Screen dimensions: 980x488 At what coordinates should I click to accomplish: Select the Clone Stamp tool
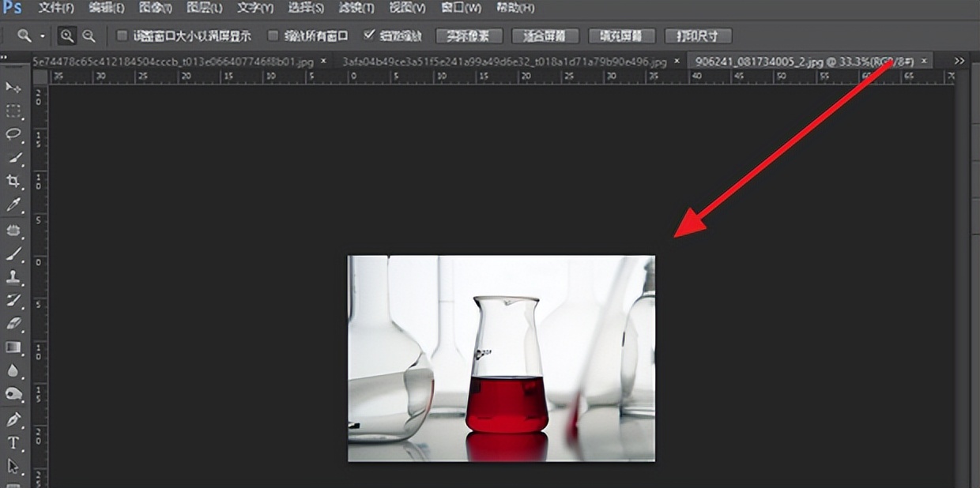[13, 278]
